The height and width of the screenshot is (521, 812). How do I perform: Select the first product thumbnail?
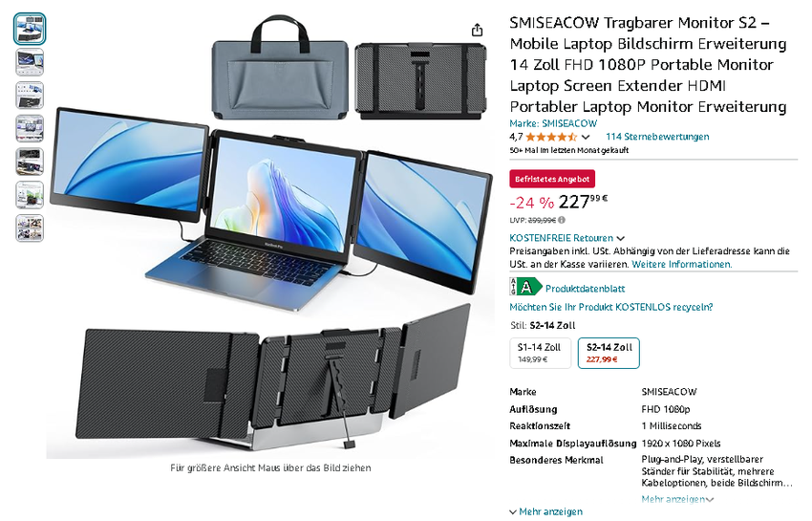pyautogui.click(x=30, y=29)
